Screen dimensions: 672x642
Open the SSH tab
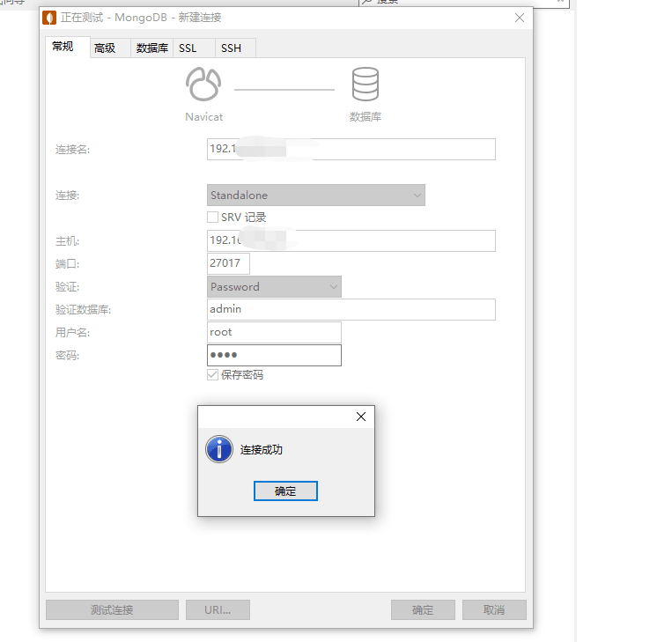(x=231, y=48)
